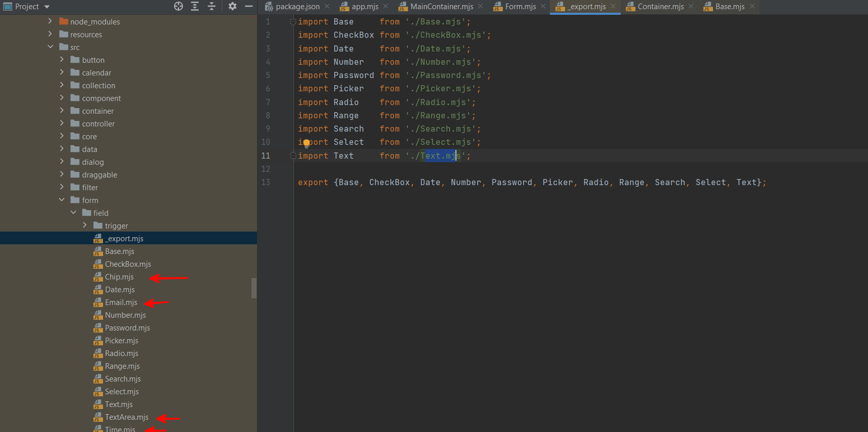Image resolution: width=868 pixels, height=432 pixels.
Task: Select Select.mjs in the tree
Action: 122,392
